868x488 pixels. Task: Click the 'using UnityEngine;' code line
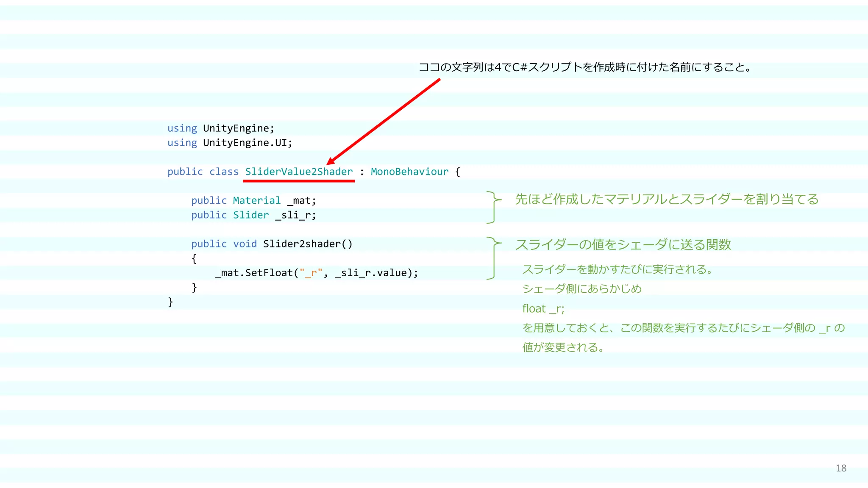(221, 128)
